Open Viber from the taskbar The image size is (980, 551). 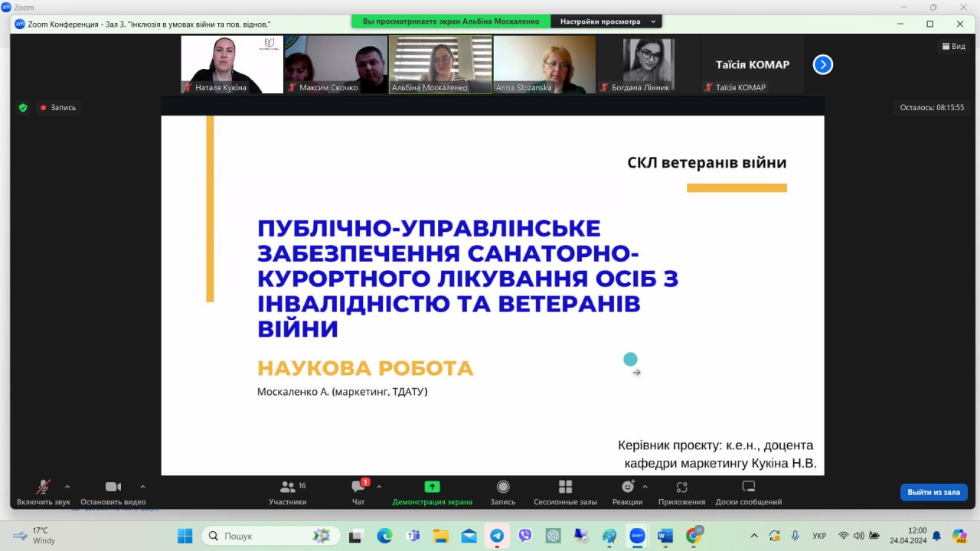tap(525, 536)
